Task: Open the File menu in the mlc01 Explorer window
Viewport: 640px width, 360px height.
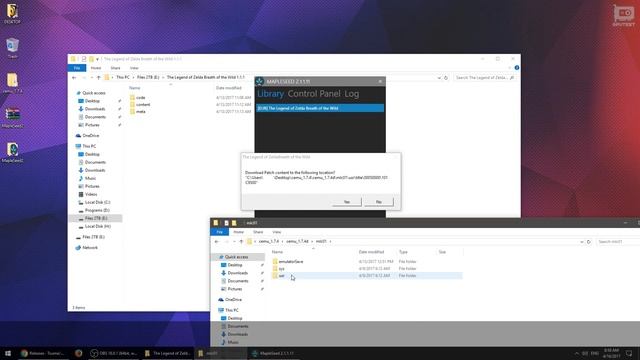Action: coord(220,232)
